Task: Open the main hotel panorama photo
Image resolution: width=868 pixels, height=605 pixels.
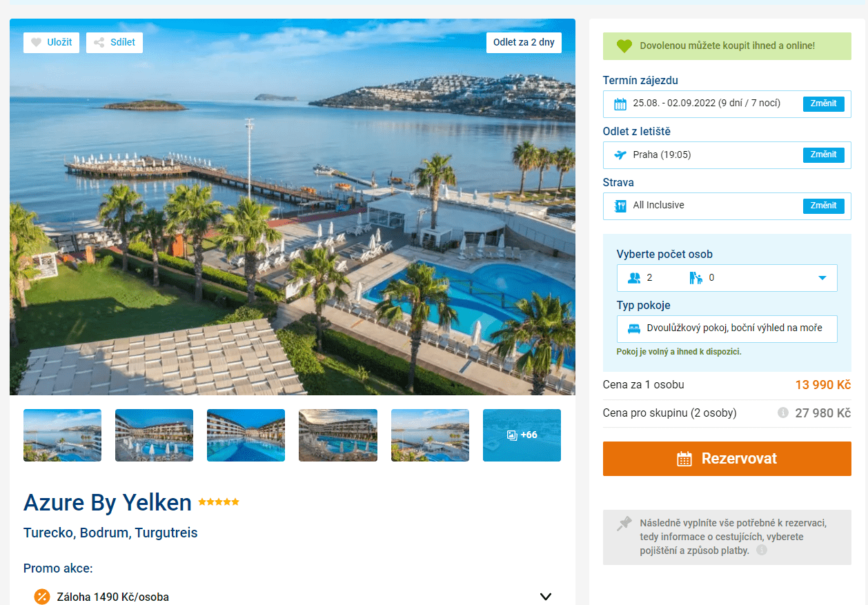Action: pyautogui.click(x=293, y=207)
